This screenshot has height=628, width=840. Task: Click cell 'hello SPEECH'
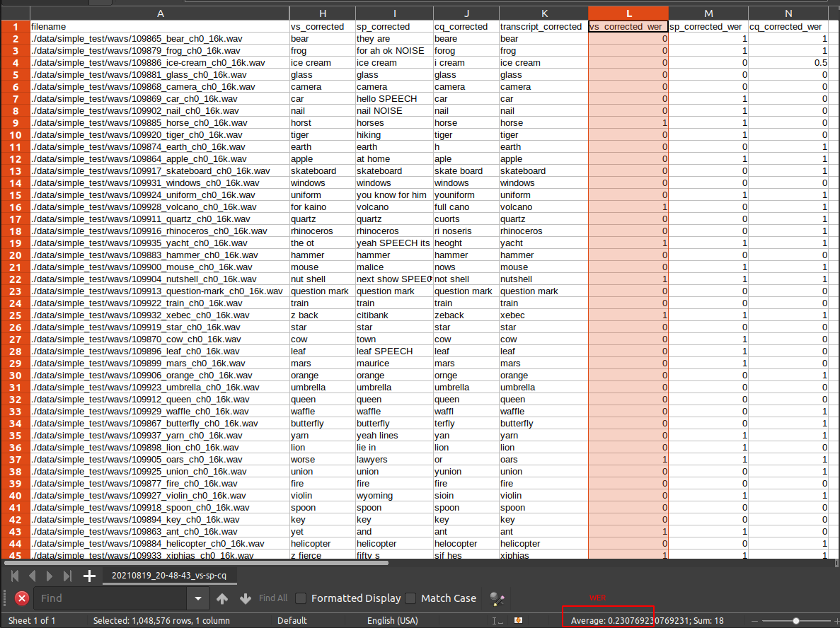pyautogui.click(x=394, y=98)
